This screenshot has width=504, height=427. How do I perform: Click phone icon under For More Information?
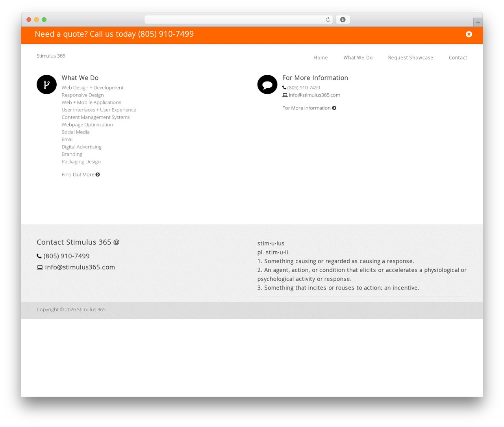coord(284,87)
